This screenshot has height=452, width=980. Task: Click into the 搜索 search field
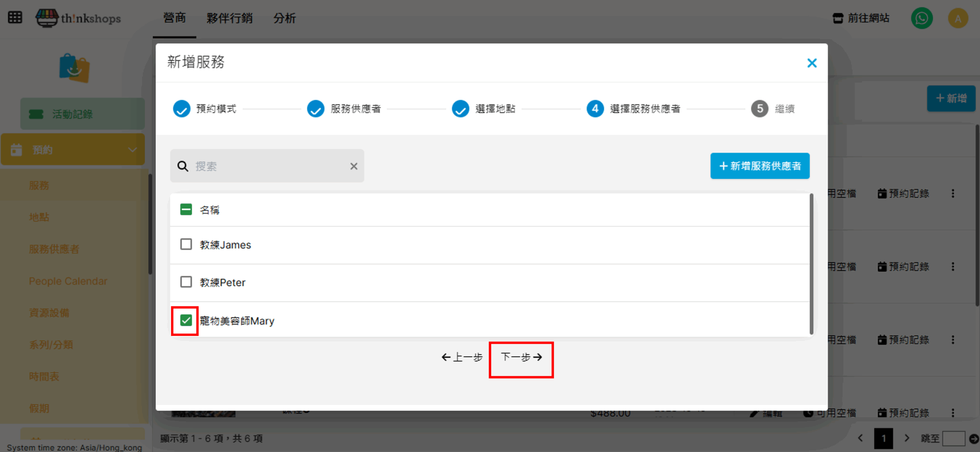pyautogui.click(x=268, y=166)
